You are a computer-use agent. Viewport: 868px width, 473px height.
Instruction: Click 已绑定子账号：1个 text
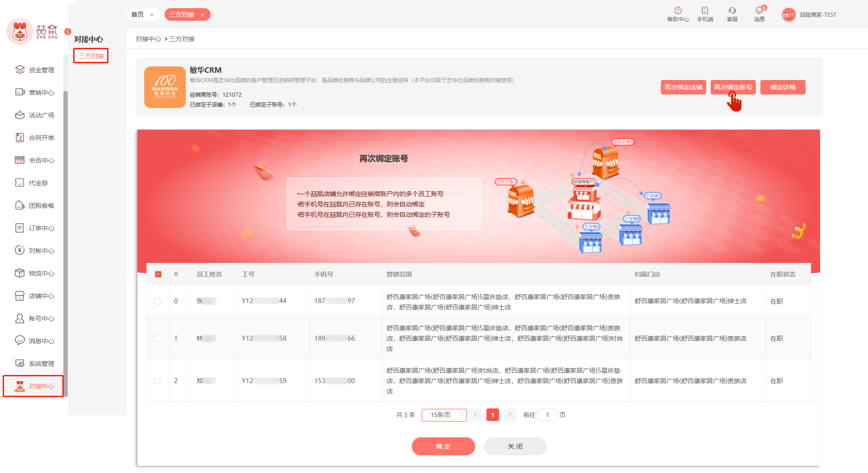coord(274,104)
